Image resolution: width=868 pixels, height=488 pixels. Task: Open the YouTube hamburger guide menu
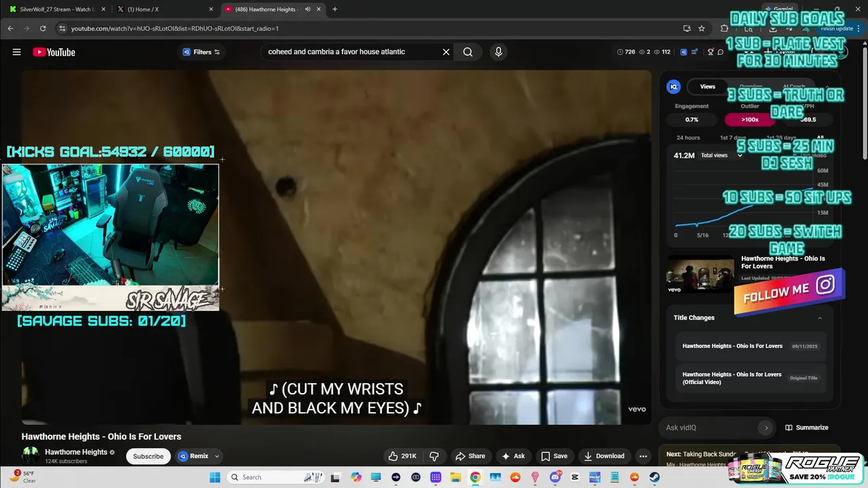(x=16, y=52)
